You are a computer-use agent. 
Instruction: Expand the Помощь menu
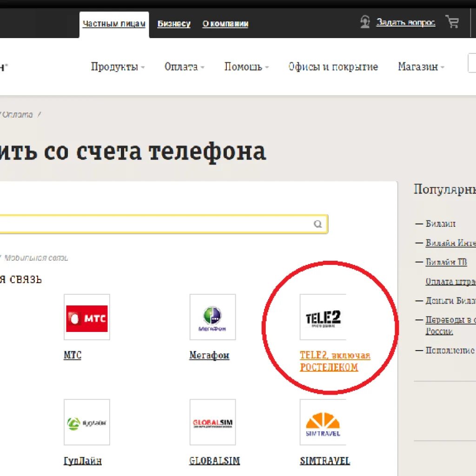coord(246,66)
